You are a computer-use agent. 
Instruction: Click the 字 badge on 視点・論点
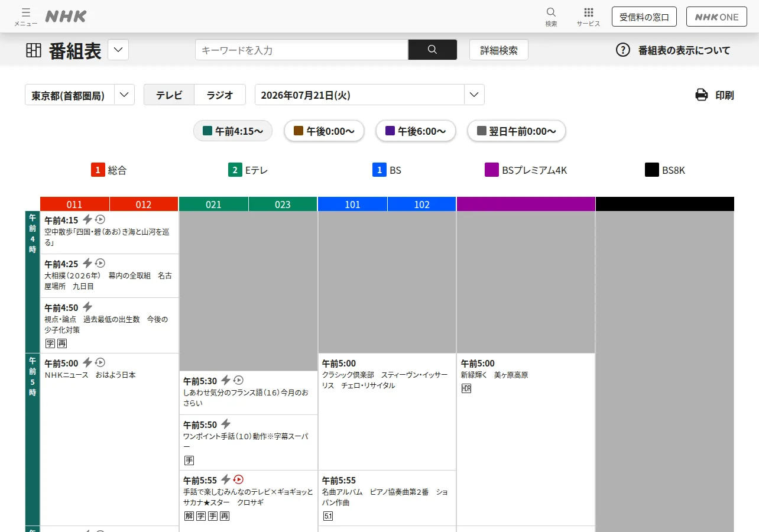point(50,343)
